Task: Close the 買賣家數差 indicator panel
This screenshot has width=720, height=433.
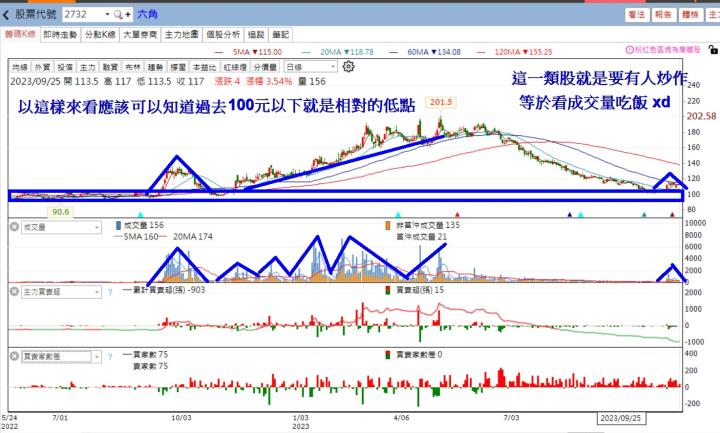Action: pos(14,356)
